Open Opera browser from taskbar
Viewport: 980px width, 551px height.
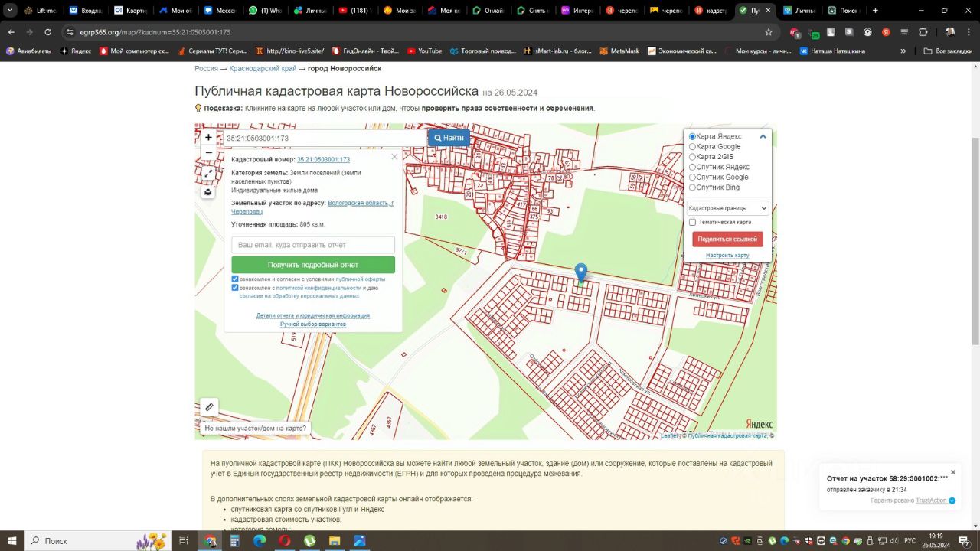[285, 540]
